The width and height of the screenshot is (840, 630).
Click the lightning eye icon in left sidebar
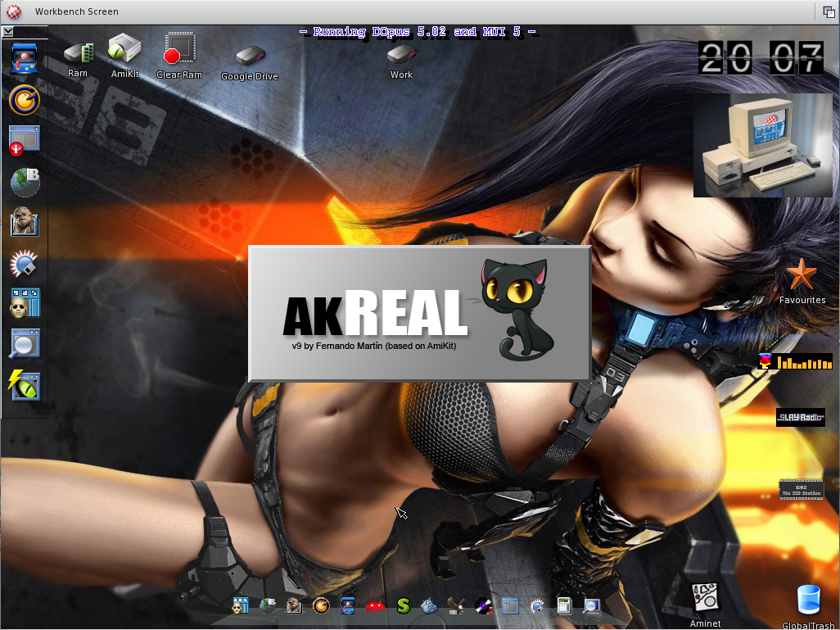[x=24, y=385]
